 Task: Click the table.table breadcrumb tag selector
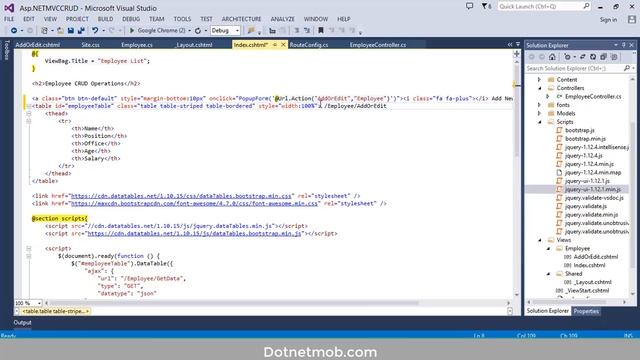point(55,311)
